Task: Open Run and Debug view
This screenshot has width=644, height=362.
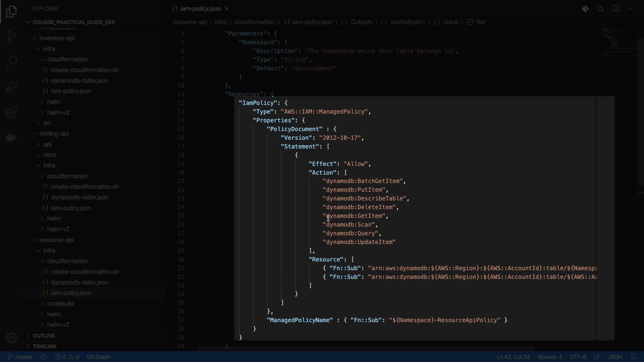Action: point(11,87)
